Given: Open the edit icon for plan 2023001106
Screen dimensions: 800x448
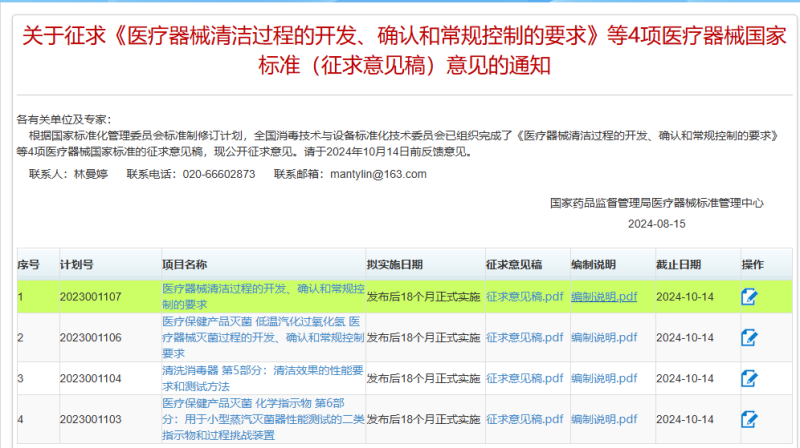Looking at the screenshot, I should pos(749,338).
